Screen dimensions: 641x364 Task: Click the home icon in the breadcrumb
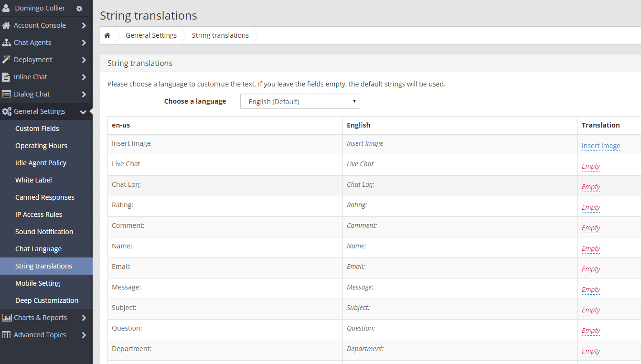tap(107, 35)
